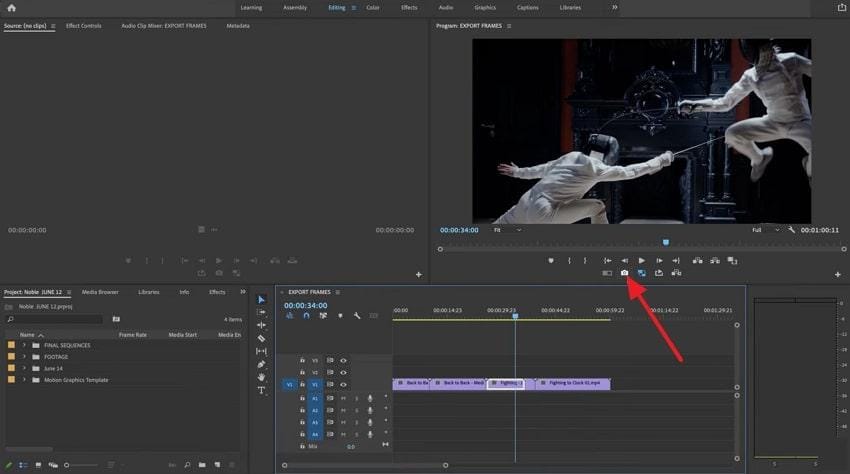This screenshot has width=850, height=474.
Task: Expand the June 14 bin
Action: click(x=24, y=368)
